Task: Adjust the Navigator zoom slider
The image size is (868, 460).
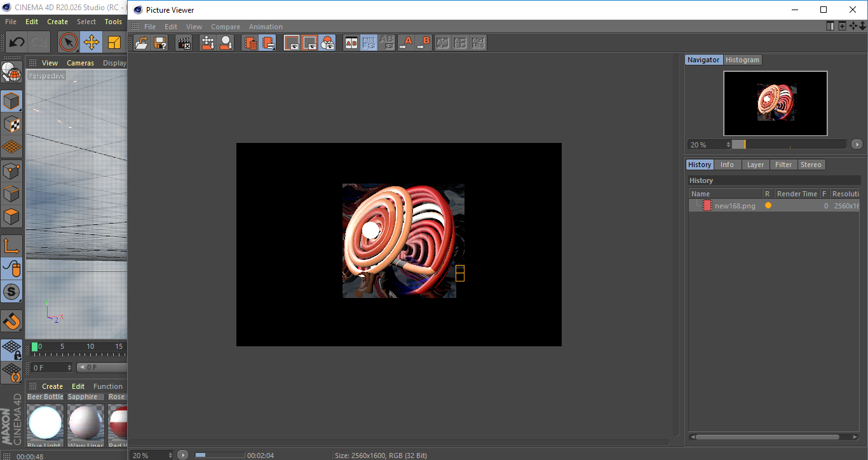Action: click(x=789, y=144)
